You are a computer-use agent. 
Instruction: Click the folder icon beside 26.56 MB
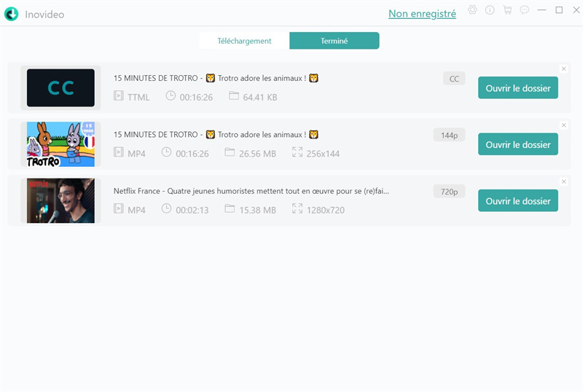(x=230, y=152)
